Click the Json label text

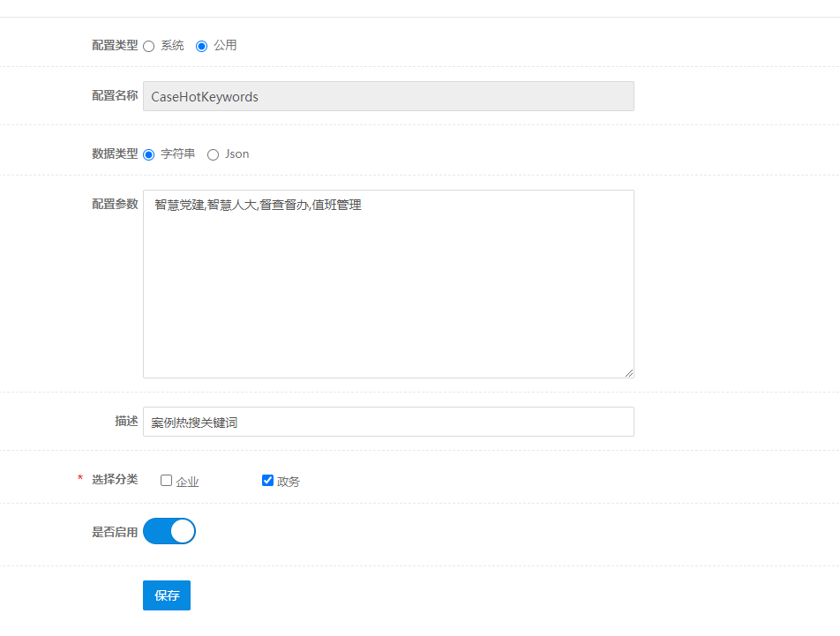[236, 154]
